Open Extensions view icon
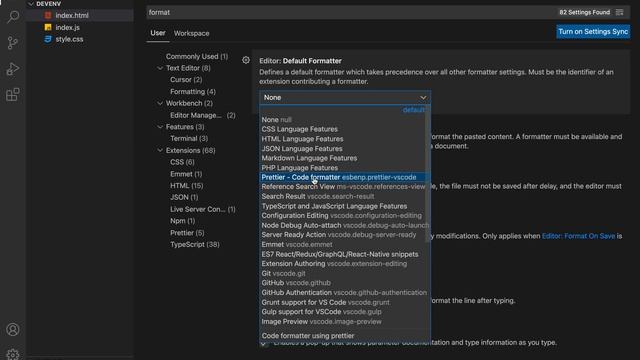The height and width of the screenshot is (360, 640). pos(13,95)
